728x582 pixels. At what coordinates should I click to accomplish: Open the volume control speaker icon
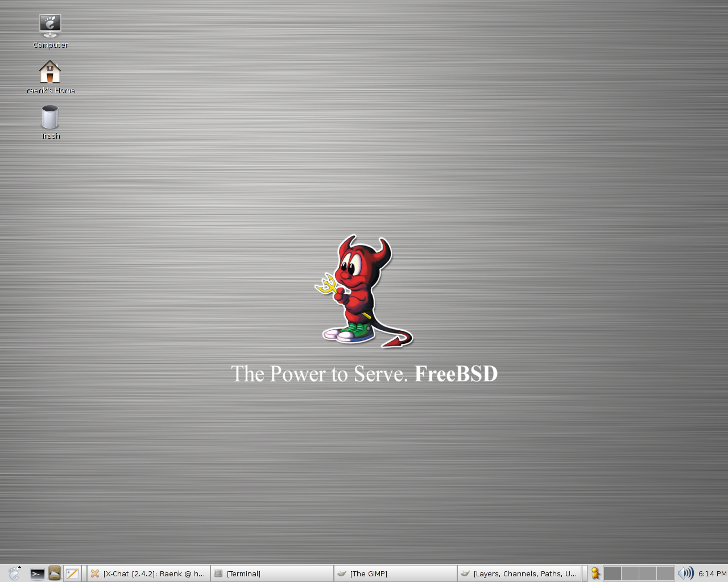point(686,573)
